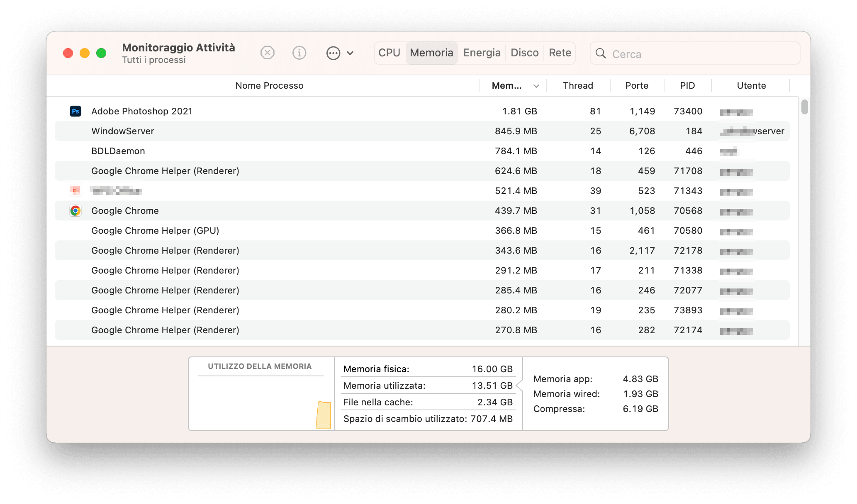Select the Adobe Photoshop 2021 row
Viewport: 857px width, 504px height.
point(422,111)
